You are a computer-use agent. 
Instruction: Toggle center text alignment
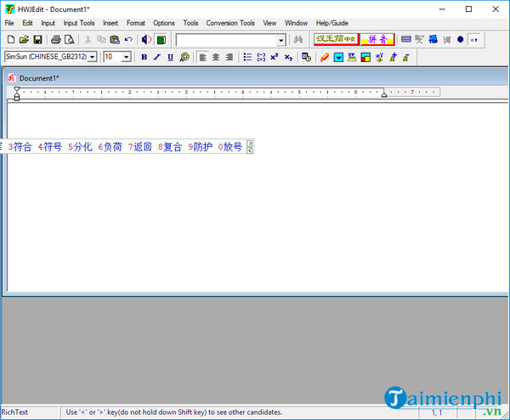pyautogui.click(x=216, y=57)
